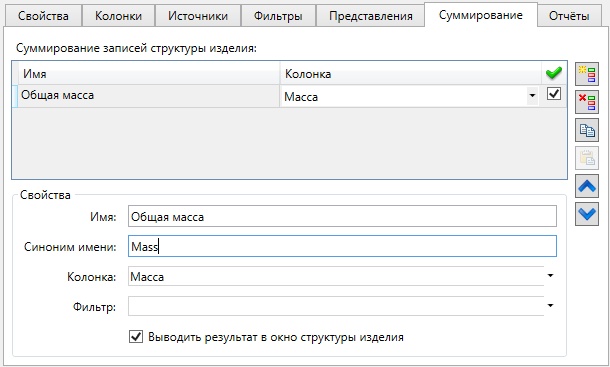Viewport: 610px width, 367px height.
Task: Move the record up with blue arrow
Action: (x=587, y=186)
